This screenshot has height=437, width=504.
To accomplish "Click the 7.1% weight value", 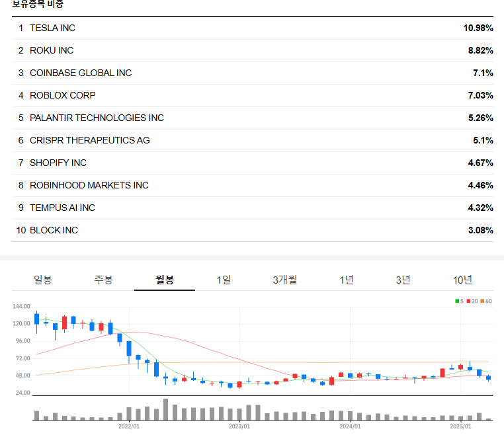I will 483,73.
